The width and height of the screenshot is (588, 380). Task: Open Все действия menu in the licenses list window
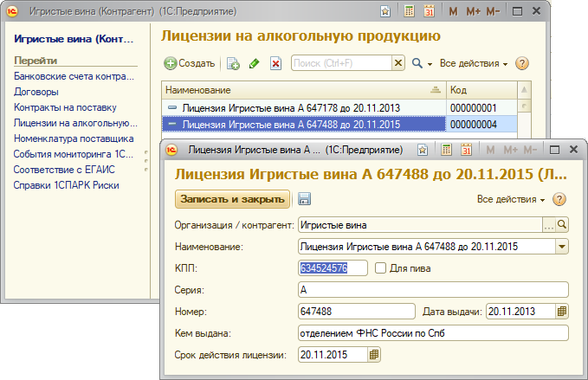click(474, 63)
